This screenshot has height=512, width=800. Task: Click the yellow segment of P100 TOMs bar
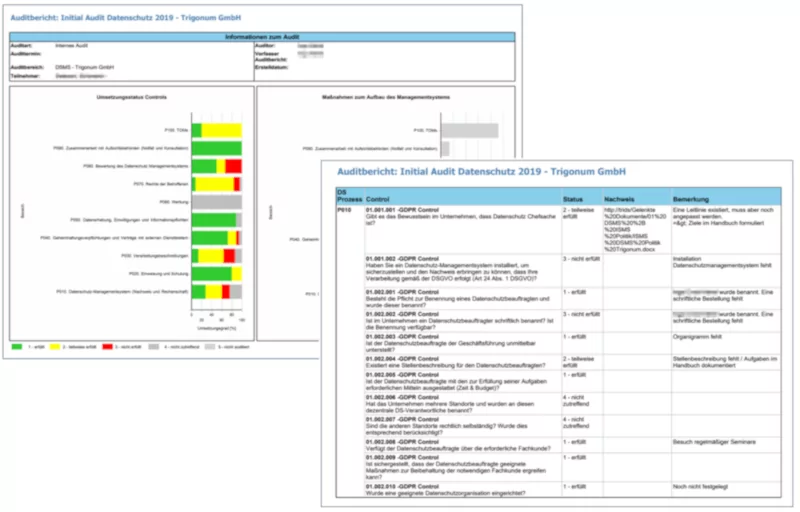pyautogui.click(x=222, y=129)
